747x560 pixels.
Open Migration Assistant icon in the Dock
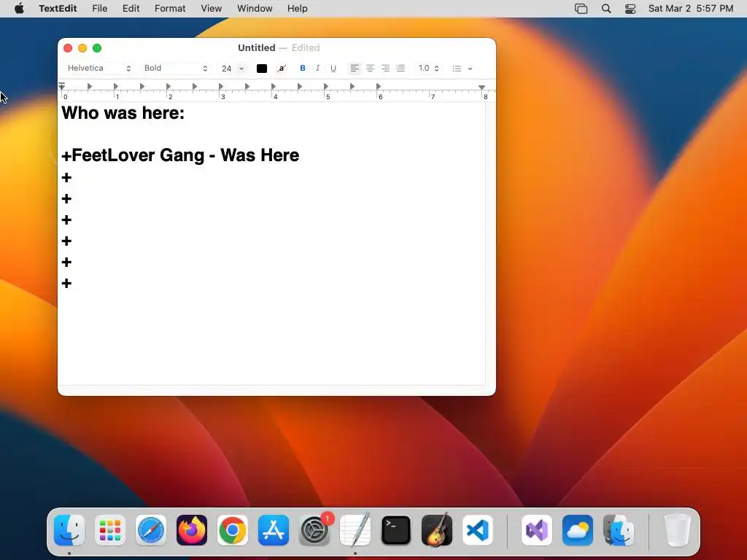619,530
